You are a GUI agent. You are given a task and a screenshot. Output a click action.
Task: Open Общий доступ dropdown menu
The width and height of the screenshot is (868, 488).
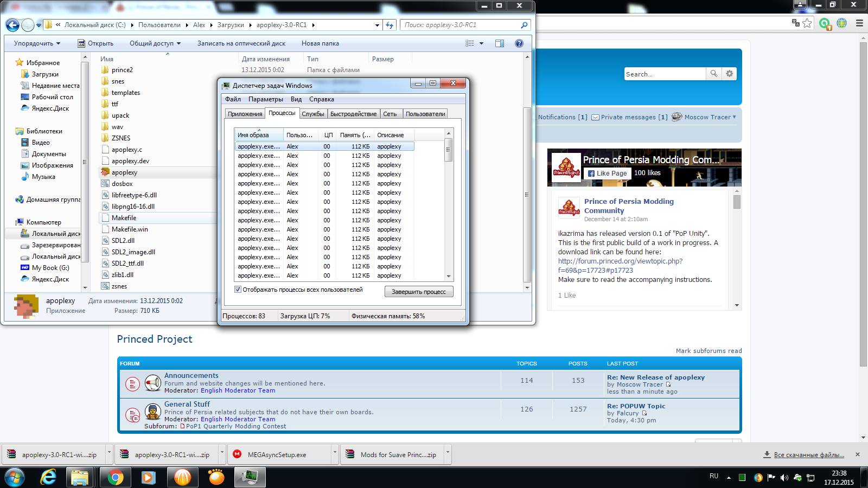155,43
